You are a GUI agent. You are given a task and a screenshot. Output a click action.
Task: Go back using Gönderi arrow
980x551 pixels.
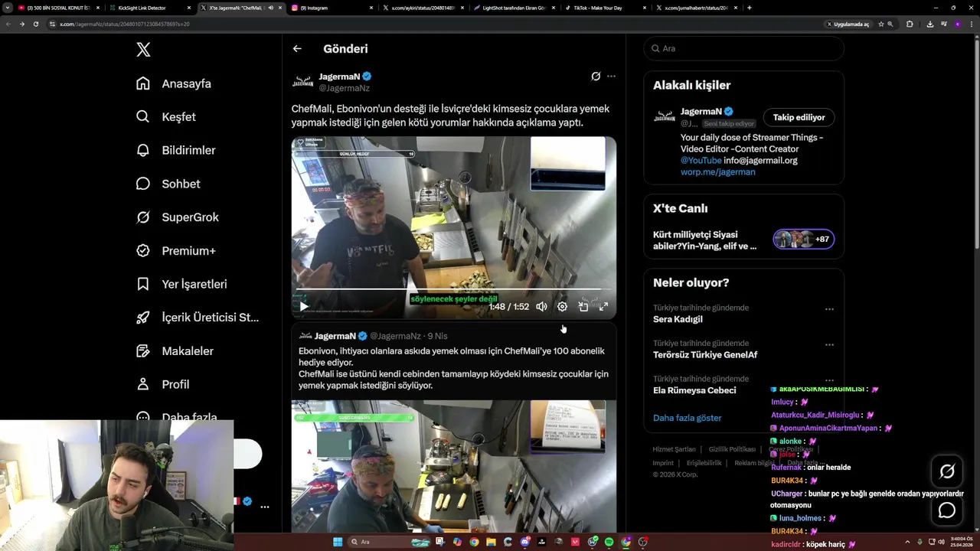click(x=297, y=49)
